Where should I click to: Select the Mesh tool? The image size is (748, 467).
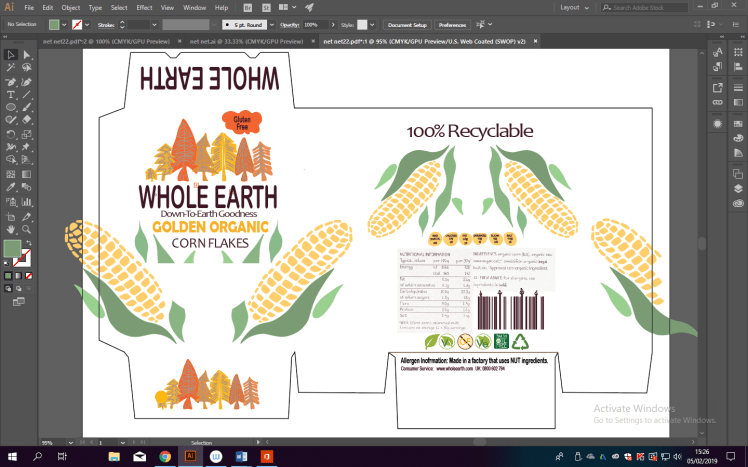point(10,174)
